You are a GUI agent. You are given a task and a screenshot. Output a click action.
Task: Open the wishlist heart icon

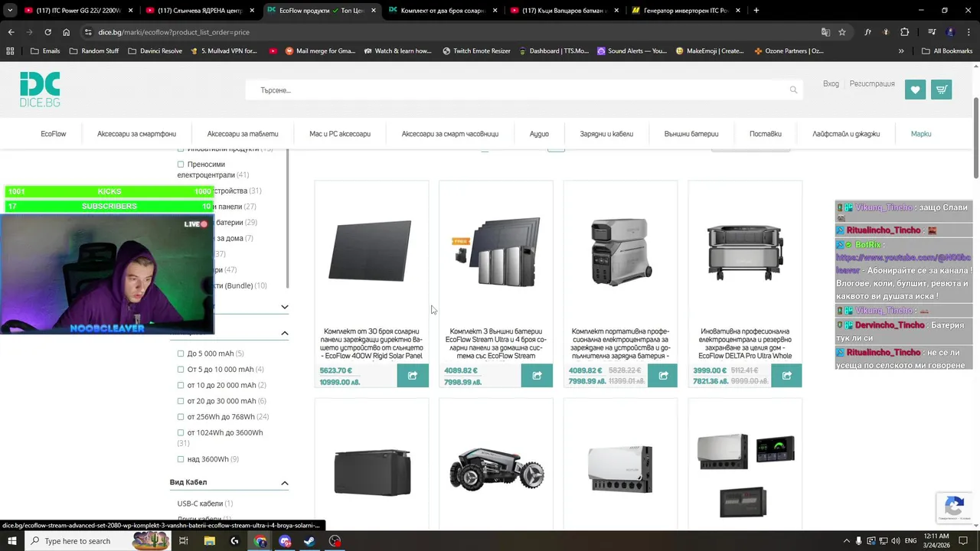[915, 90]
